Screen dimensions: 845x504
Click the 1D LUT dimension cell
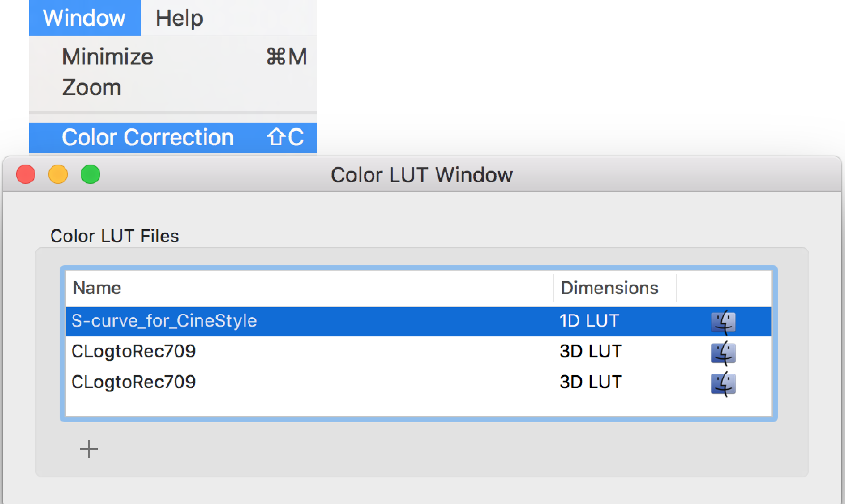589,321
